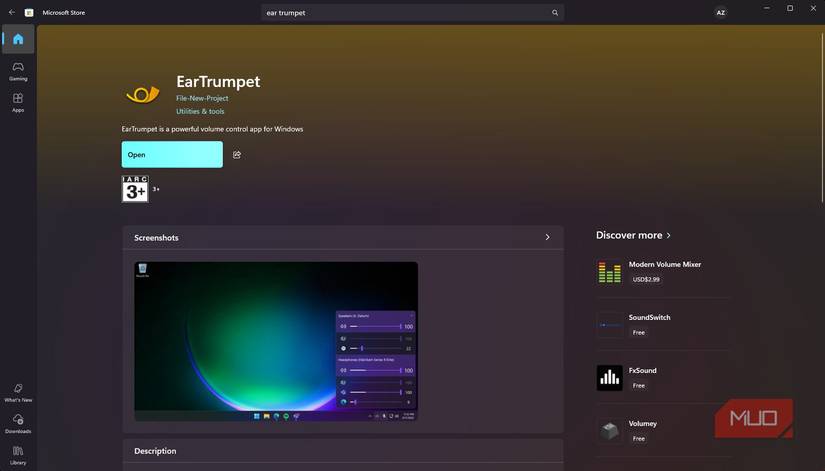825x471 pixels.
Task: Click the IARC 3+ rating badge
Action: [x=135, y=189]
